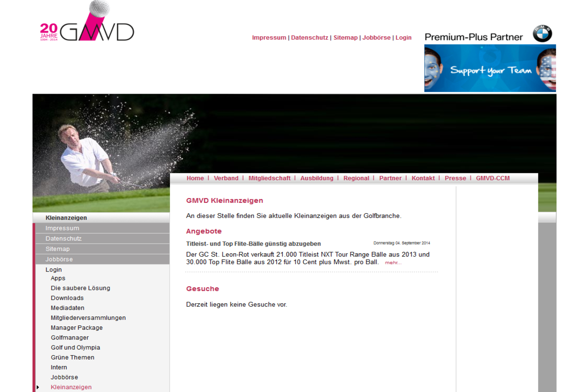Select Manager Package sidebar entry
The height and width of the screenshot is (392, 588).
tap(76, 328)
